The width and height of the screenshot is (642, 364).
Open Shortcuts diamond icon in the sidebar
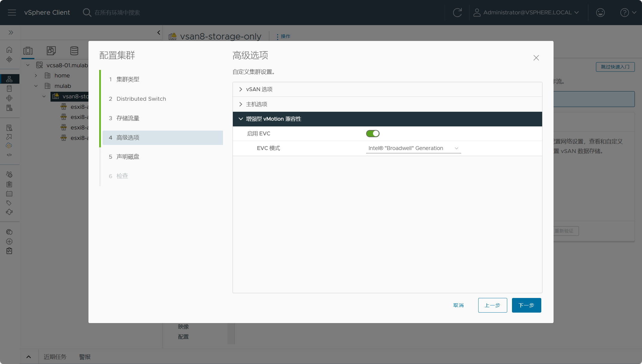point(9,59)
